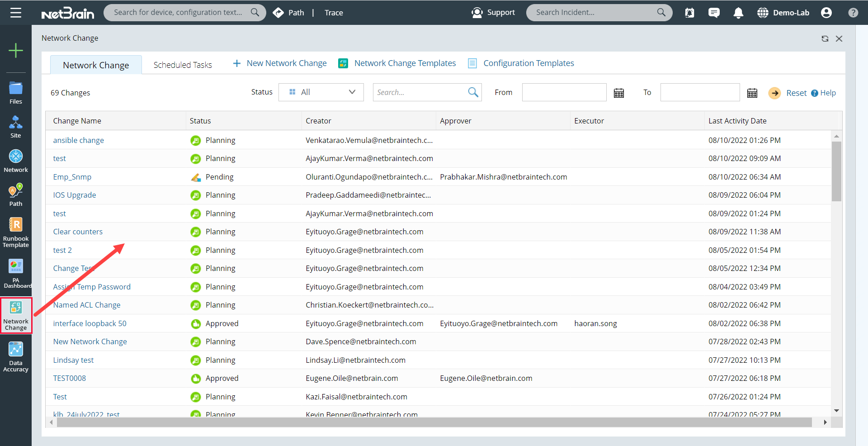Click New Network Change button
This screenshot has width=868, height=446.
[280, 63]
